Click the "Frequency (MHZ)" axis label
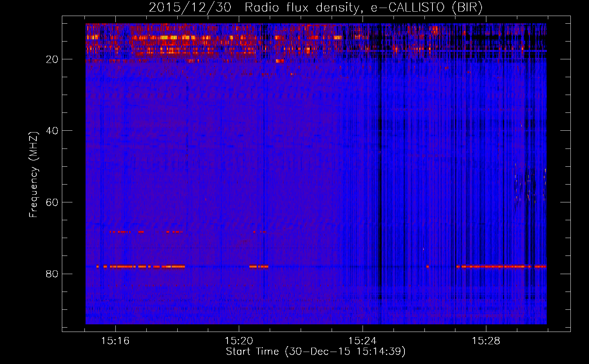The height and width of the screenshot is (364, 589). (x=33, y=175)
